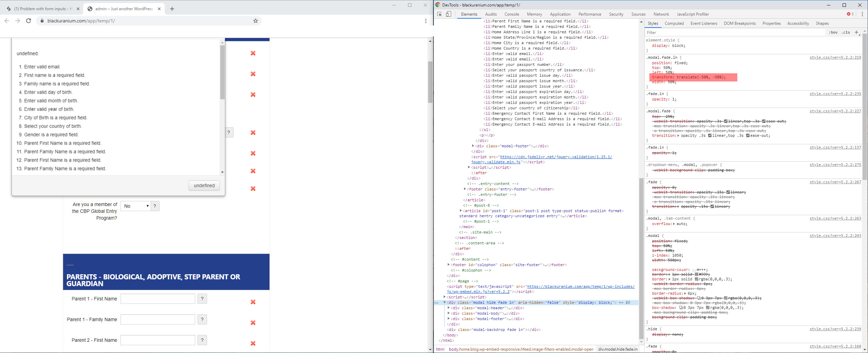The width and height of the screenshot is (868, 353).
Task: Click the browser forward arrow
Action: [x=18, y=21]
